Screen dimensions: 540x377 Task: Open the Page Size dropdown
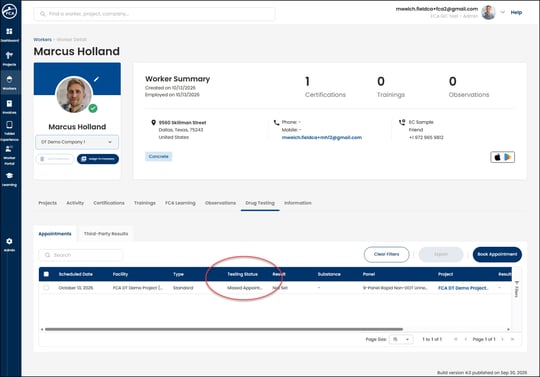pos(401,339)
